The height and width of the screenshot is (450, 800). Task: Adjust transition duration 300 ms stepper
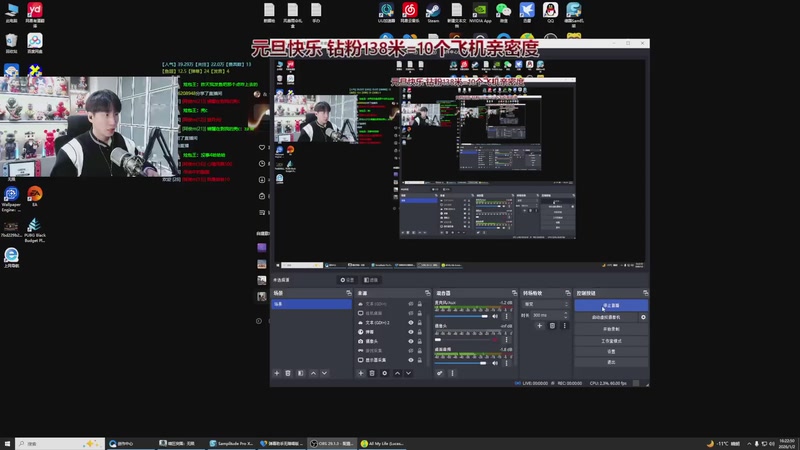[565, 315]
